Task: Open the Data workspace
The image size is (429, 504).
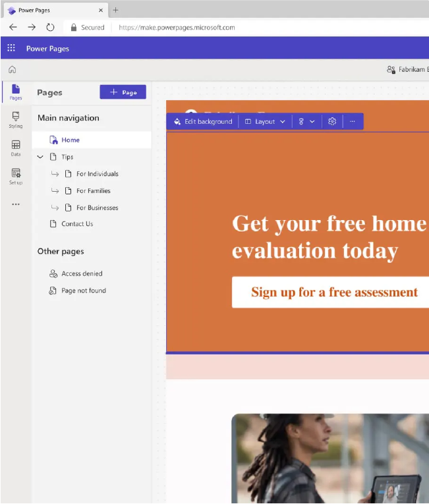Action: [16, 148]
